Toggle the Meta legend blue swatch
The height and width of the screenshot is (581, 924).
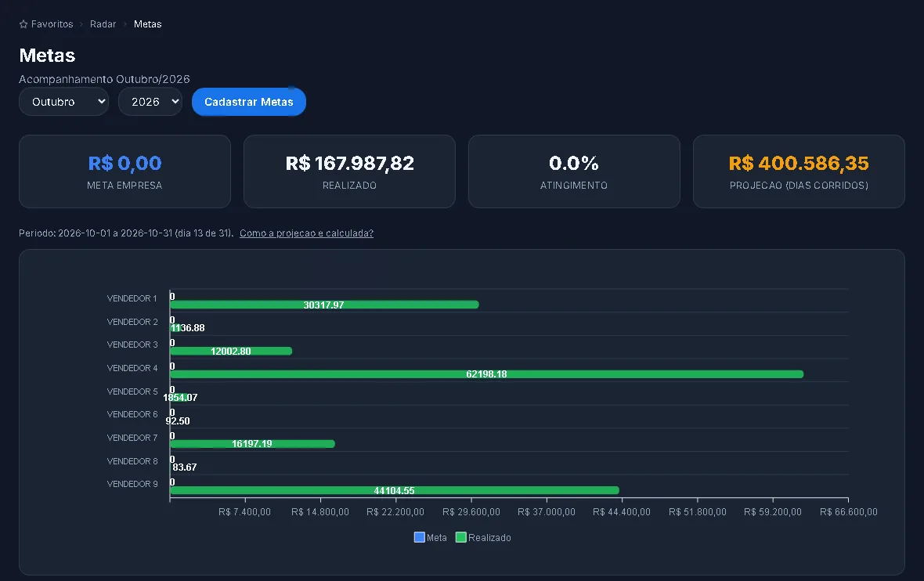pos(420,537)
